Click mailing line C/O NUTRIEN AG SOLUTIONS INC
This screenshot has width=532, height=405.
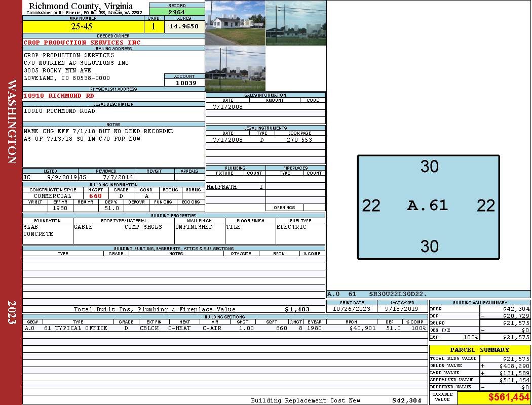pyautogui.click(x=76, y=63)
